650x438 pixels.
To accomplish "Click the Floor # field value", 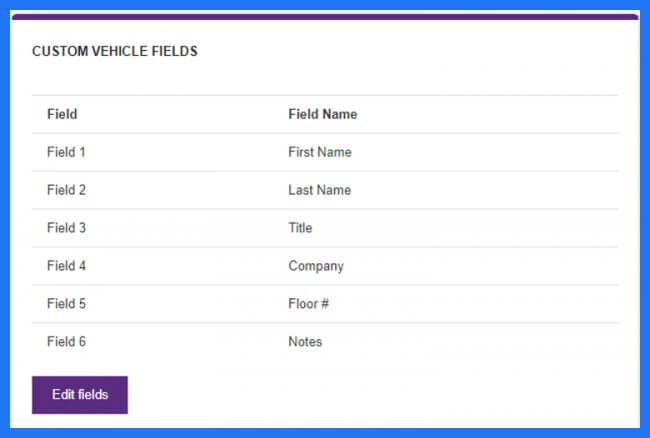I will click(308, 303).
